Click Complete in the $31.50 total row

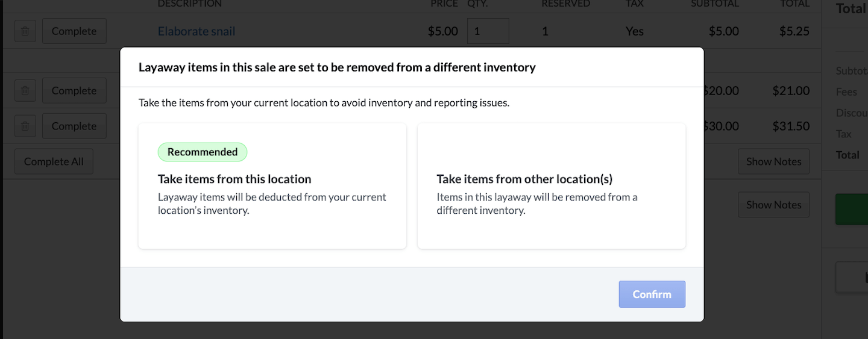(x=74, y=126)
